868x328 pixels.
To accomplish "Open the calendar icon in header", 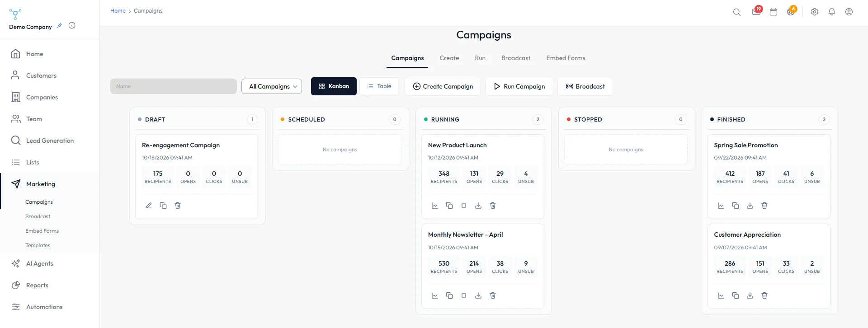I will [x=774, y=12].
